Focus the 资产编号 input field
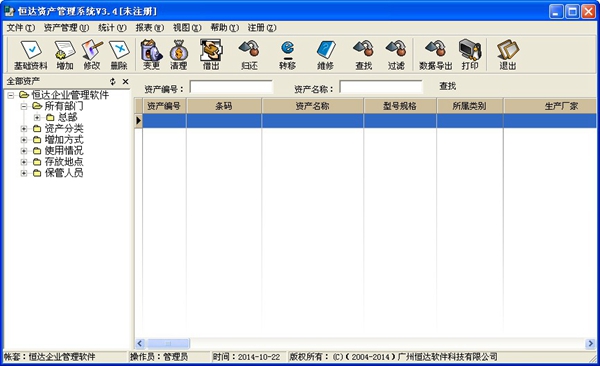Viewport: 600px width, 366px height. click(x=232, y=87)
